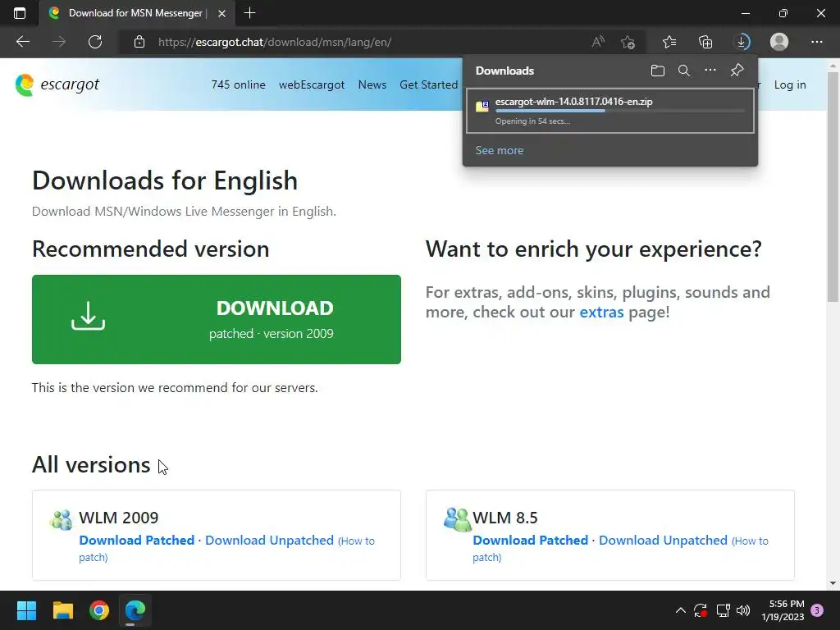This screenshot has height=630, width=840.
Task: Open the extras page link
Action: point(601,312)
